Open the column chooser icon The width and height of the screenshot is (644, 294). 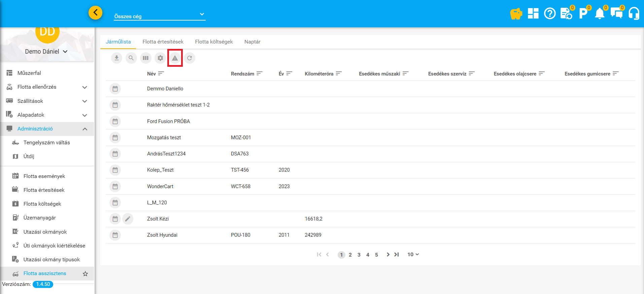(x=145, y=58)
